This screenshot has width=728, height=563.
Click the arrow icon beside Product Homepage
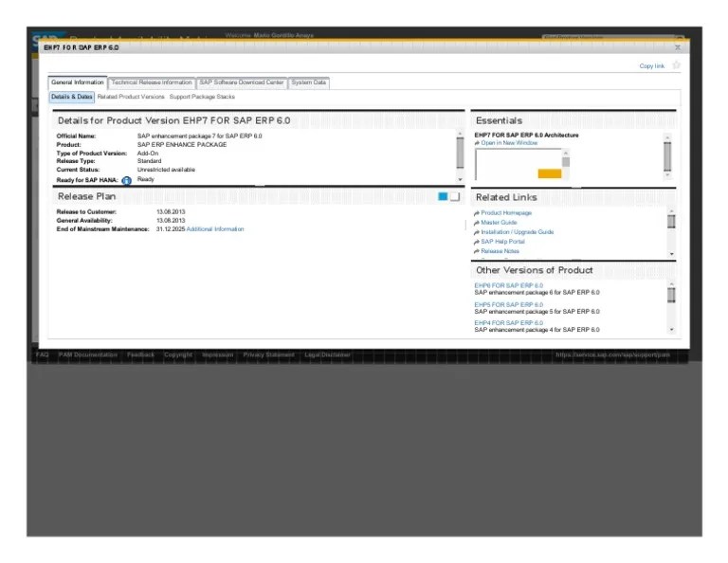point(477,213)
